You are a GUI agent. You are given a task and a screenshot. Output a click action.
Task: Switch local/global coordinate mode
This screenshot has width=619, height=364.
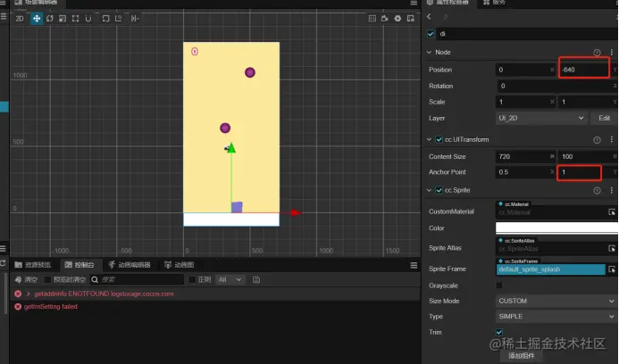119,19
